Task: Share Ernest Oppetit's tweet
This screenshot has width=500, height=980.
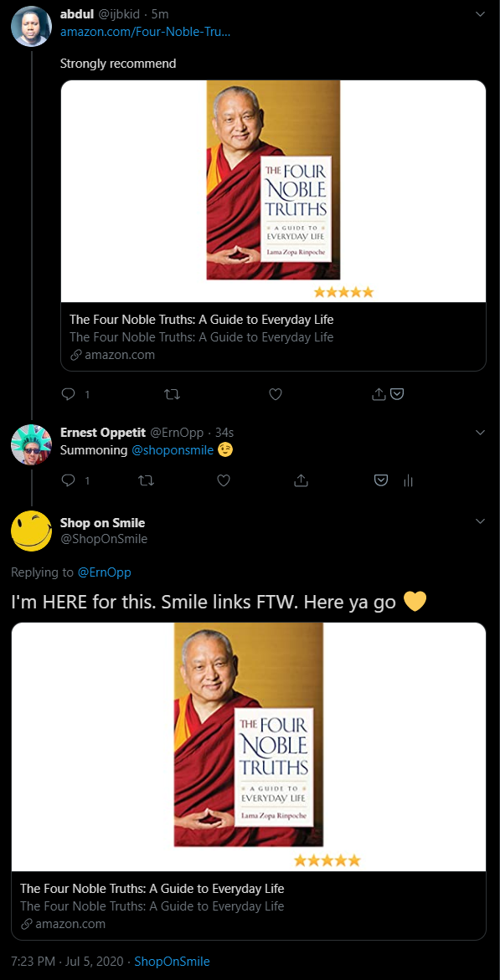Action: pyautogui.click(x=301, y=480)
